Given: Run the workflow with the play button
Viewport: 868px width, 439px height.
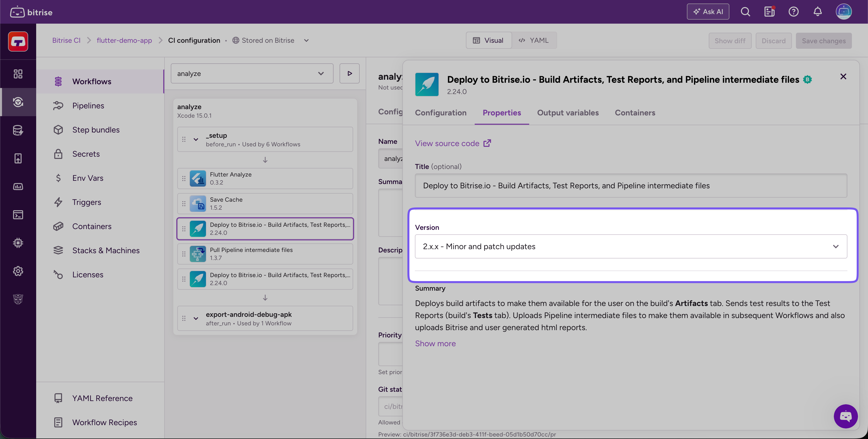Looking at the screenshot, I should coord(349,73).
